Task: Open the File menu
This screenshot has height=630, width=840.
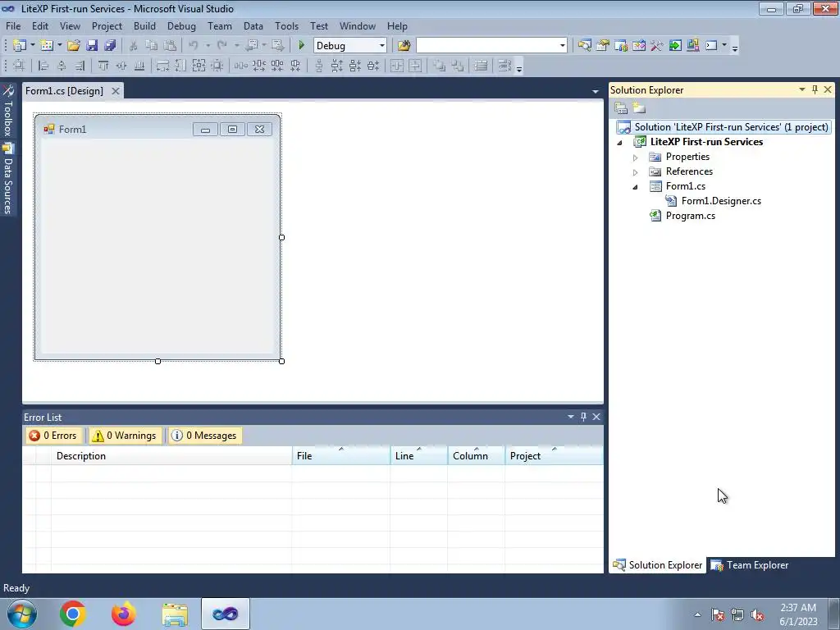Action: coord(13,25)
